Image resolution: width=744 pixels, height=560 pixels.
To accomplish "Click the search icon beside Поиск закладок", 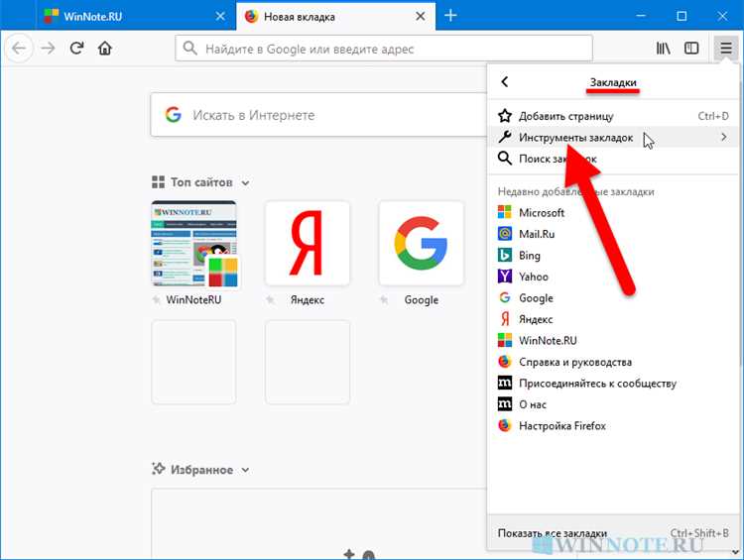I will pos(505,159).
